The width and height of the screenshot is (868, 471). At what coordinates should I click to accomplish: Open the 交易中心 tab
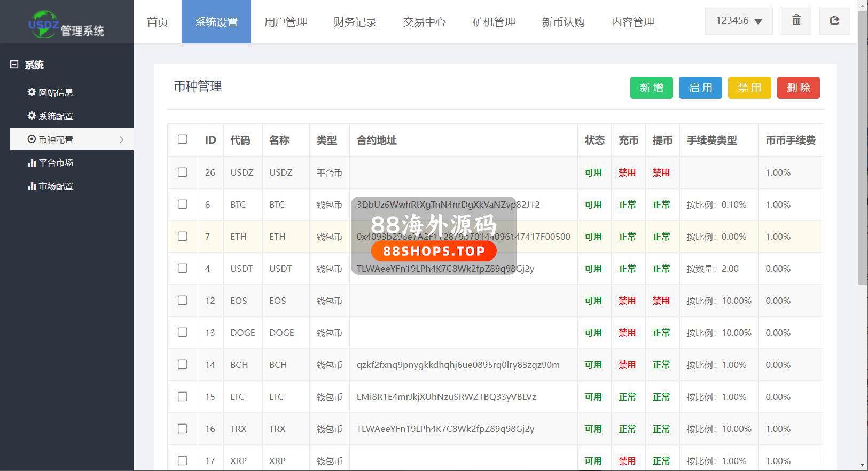click(425, 22)
